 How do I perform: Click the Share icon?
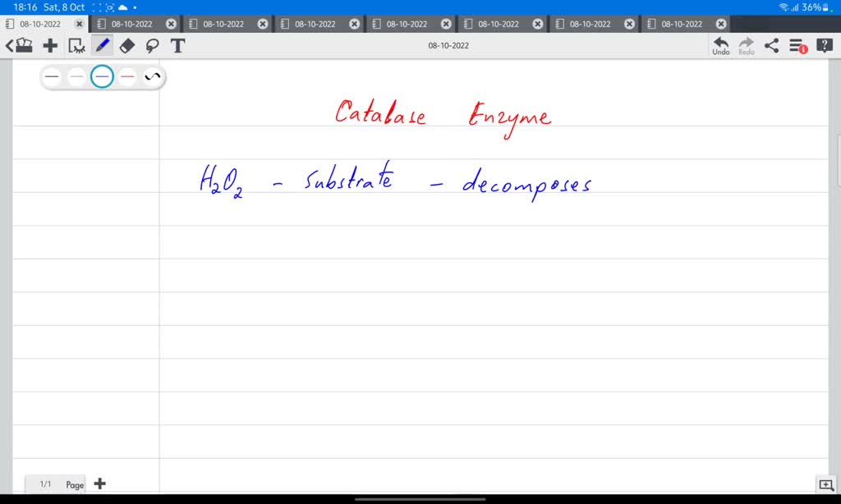[x=770, y=45]
